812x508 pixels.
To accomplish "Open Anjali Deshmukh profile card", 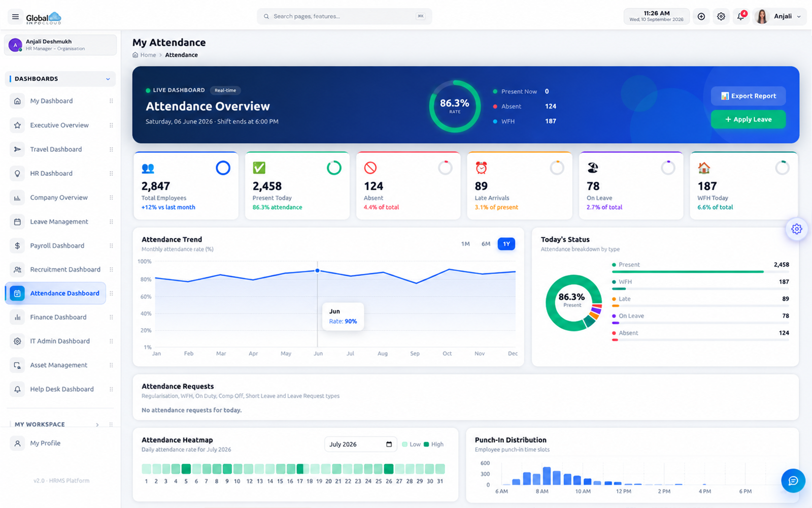I will click(60, 45).
